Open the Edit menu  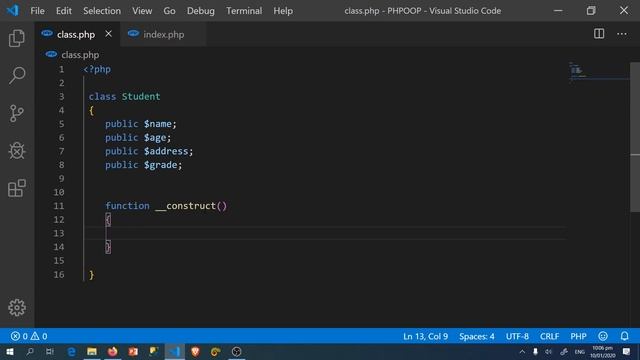point(64,11)
